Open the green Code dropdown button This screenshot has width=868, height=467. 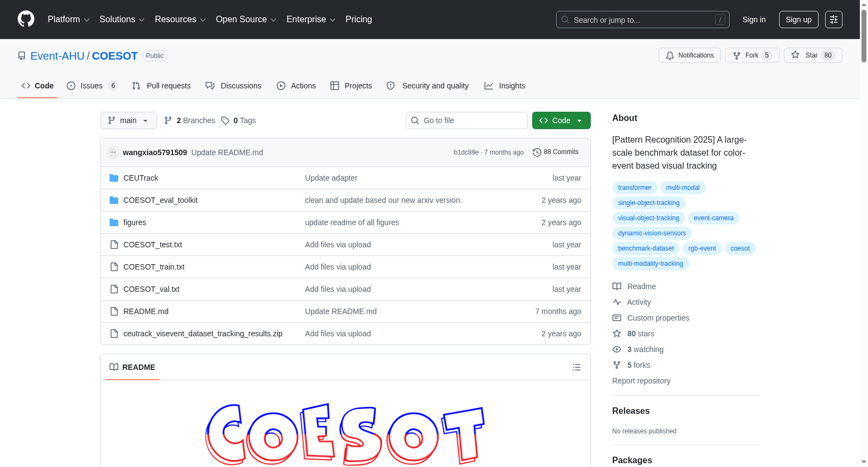point(561,120)
